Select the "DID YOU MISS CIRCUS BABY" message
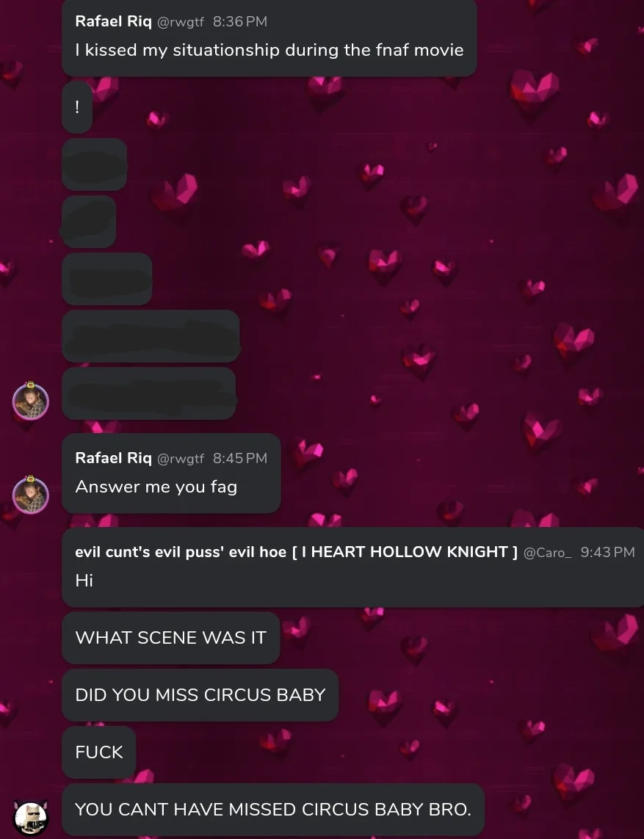Screen dimensions: 644x839 200,694
